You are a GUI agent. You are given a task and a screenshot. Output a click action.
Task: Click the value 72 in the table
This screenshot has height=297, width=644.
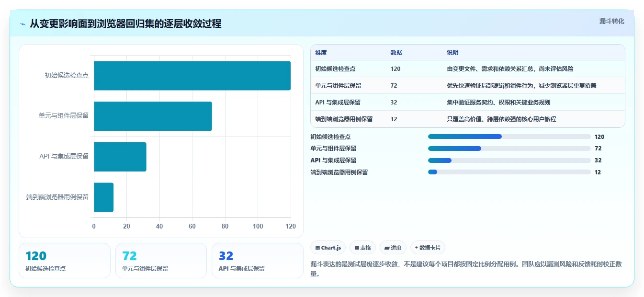(394, 86)
